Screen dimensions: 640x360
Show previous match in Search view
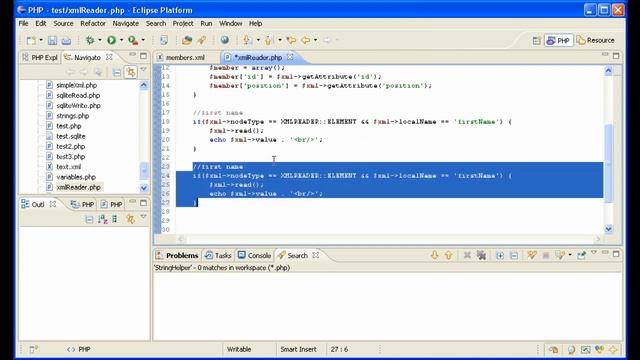pyautogui.click(x=449, y=256)
